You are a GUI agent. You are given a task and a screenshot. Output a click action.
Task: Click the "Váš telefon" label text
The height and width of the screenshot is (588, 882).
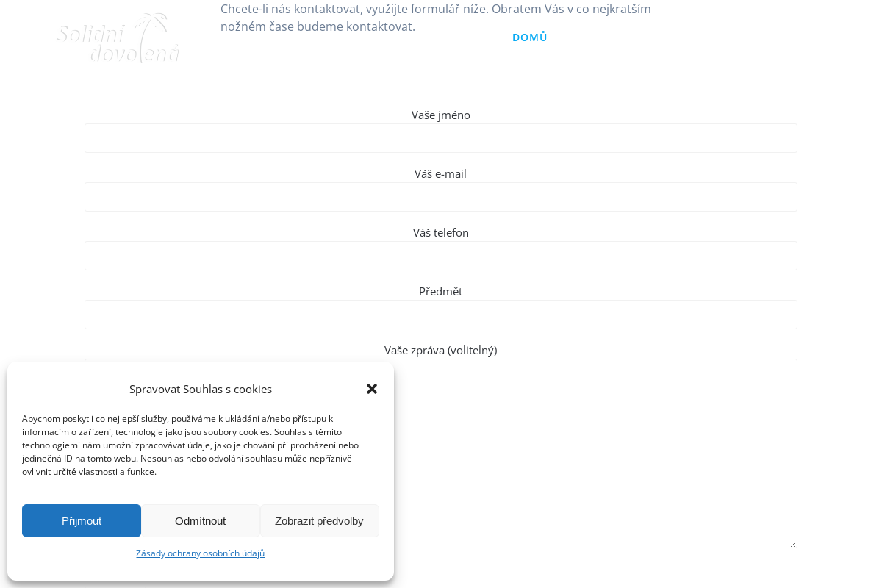pyautogui.click(x=441, y=233)
